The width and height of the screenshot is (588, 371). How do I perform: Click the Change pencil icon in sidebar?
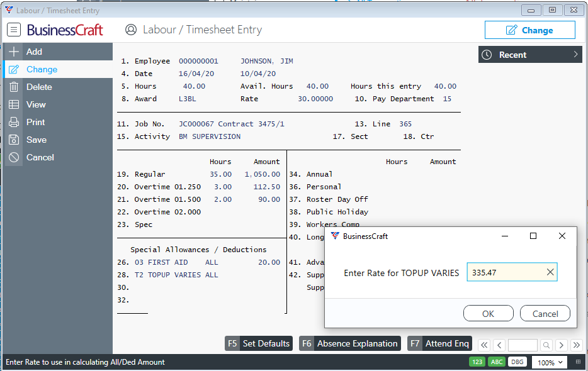click(14, 69)
